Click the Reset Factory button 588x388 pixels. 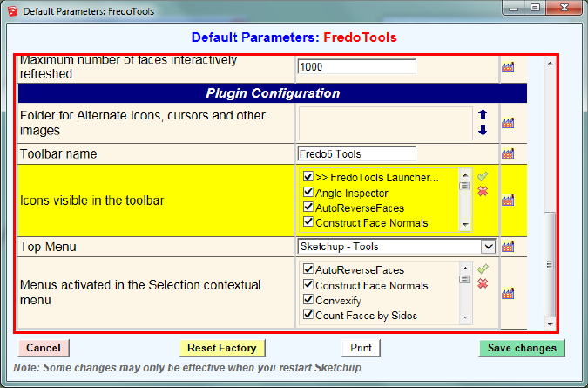[222, 348]
